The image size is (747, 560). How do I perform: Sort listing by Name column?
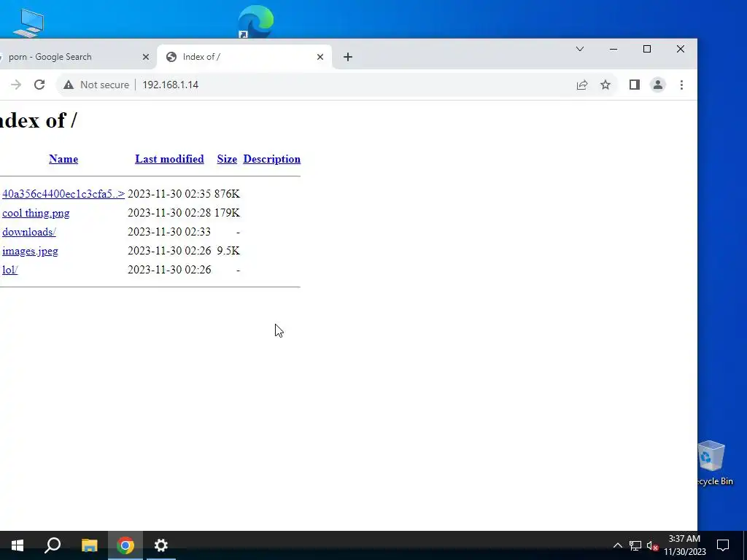pyautogui.click(x=63, y=159)
